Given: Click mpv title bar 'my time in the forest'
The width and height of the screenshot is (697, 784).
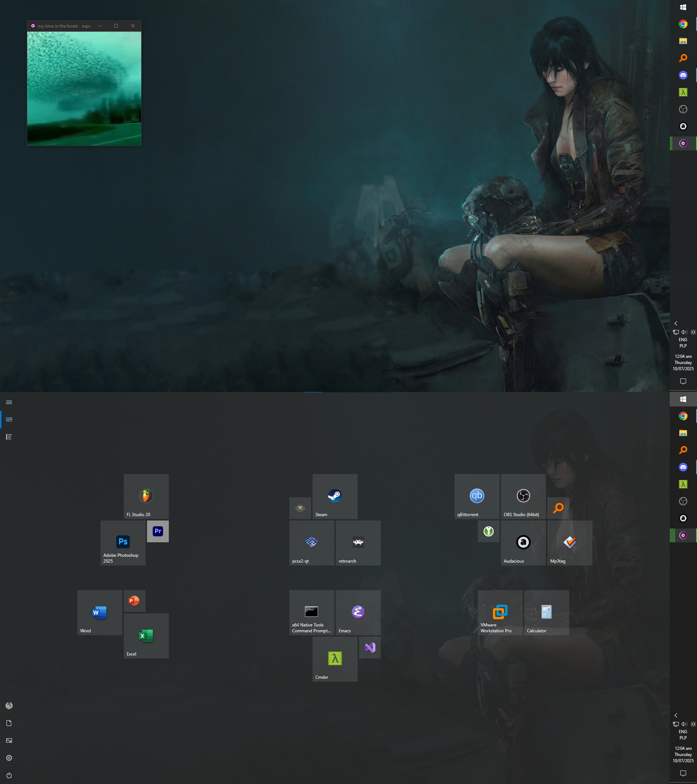Looking at the screenshot, I should [64, 26].
